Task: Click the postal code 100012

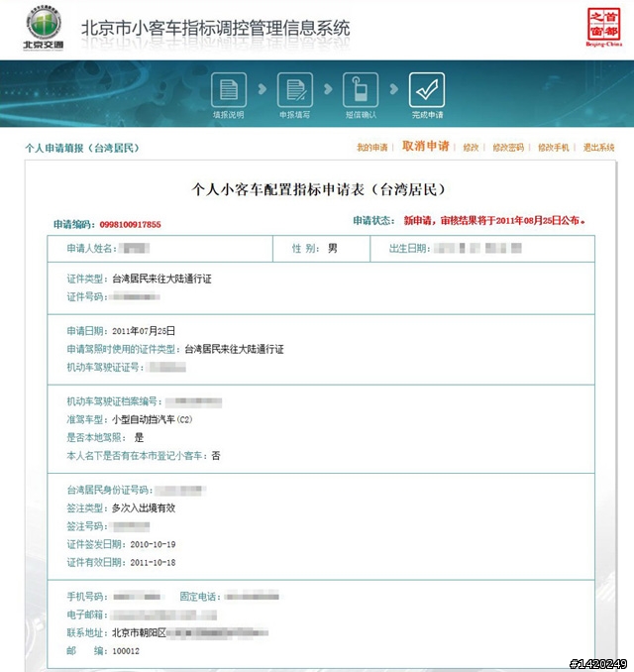Action: [126, 651]
